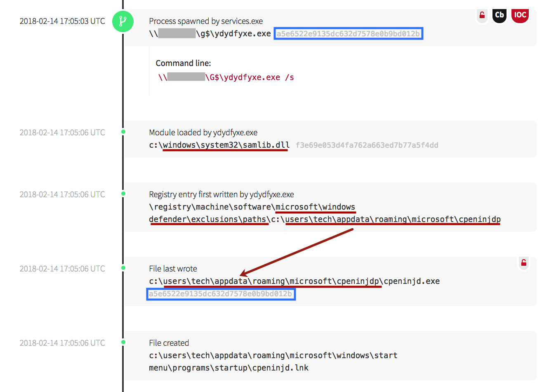
Task: Click the green process spawn branch icon
Action: (123, 21)
